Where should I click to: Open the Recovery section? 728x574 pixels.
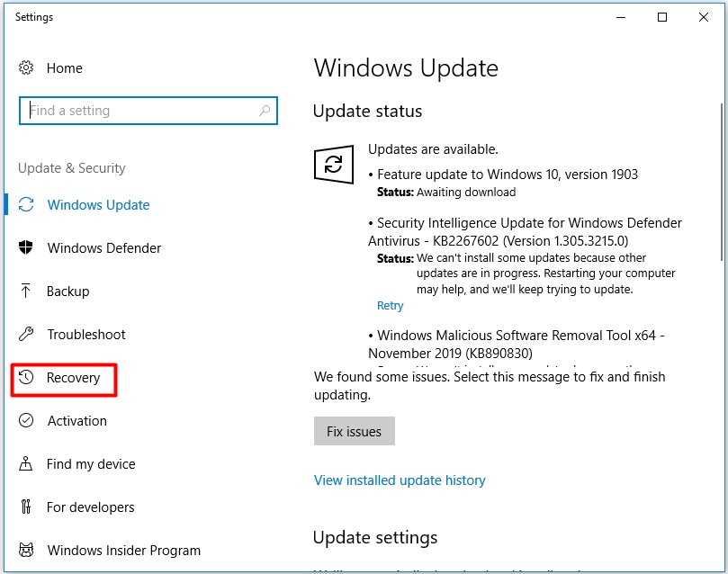point(74,378)
